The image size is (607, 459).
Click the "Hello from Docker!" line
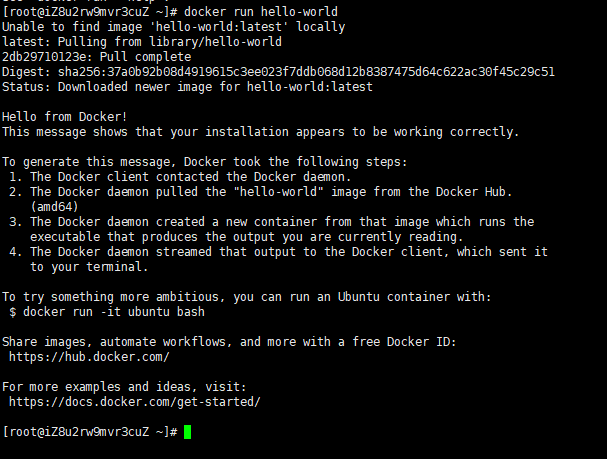pos(68,116)
